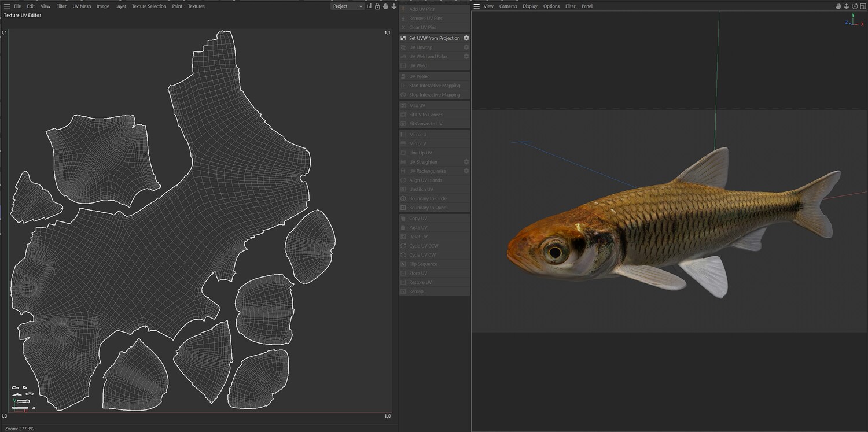Click the Line Up UV icon
Image resolution: width=868 pixels, height=432 pixels.
pos(403,153)
